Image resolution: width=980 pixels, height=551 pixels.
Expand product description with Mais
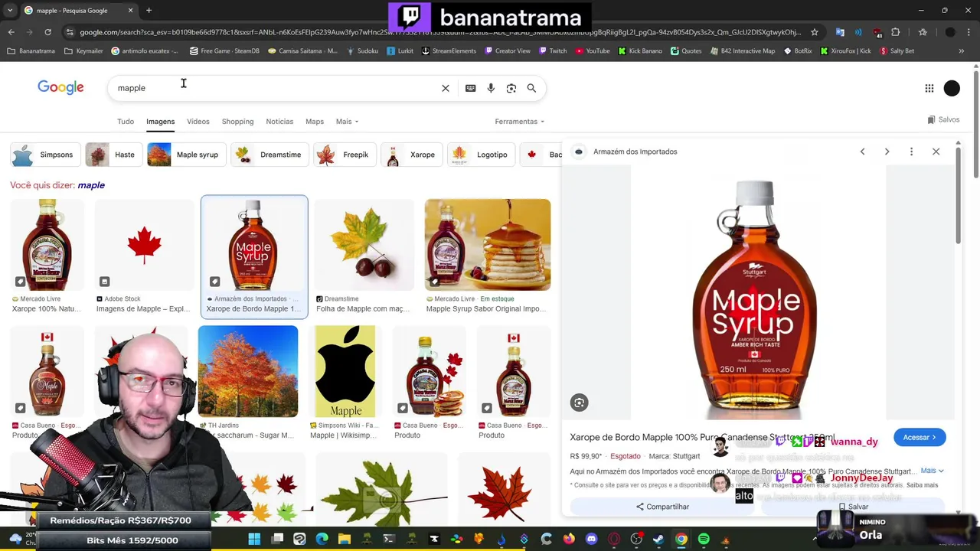point(932,471)
